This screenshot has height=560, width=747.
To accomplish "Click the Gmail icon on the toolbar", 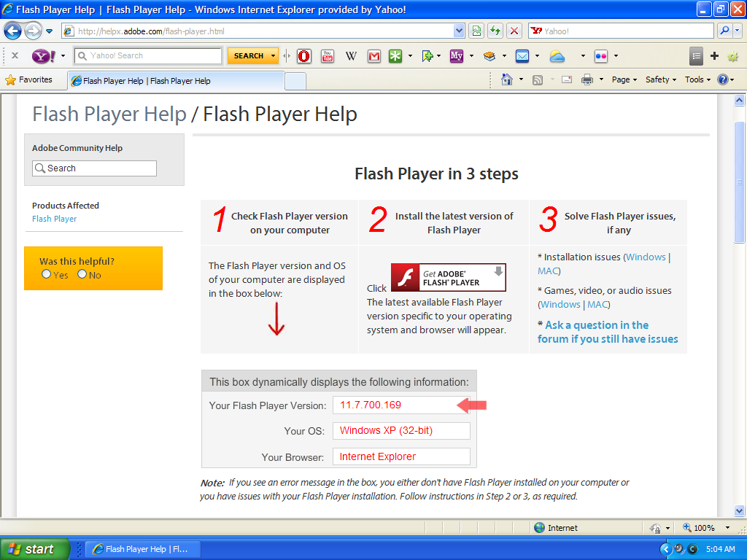I will click(x=373, y=56).
